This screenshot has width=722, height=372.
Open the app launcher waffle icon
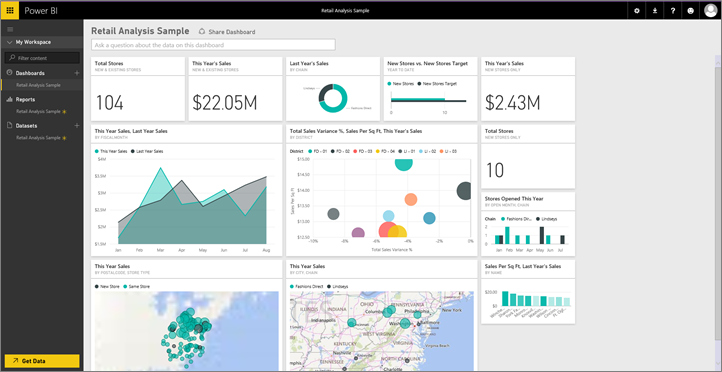coord(10,10)
